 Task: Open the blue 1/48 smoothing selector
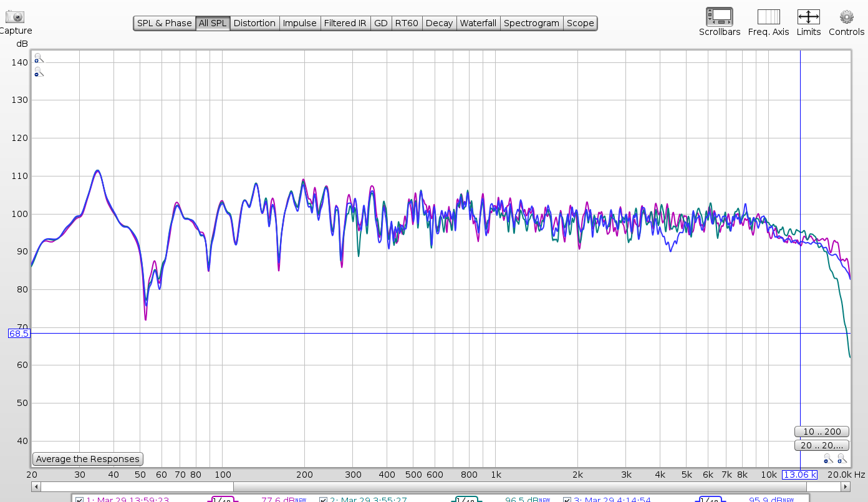710,499
